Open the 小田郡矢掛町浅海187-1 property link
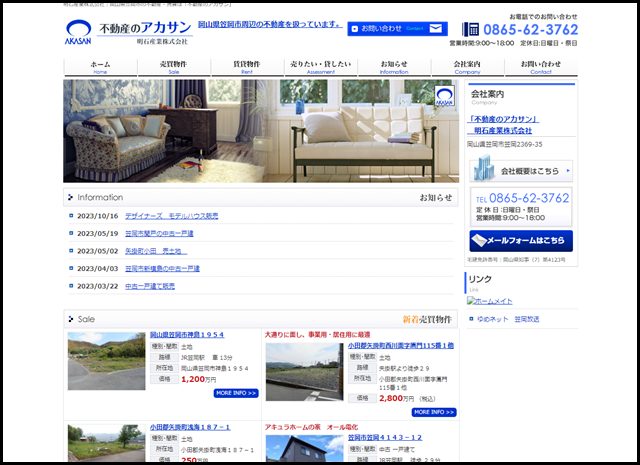Screen dimensions: 640x465 click(x=190, y=427)
